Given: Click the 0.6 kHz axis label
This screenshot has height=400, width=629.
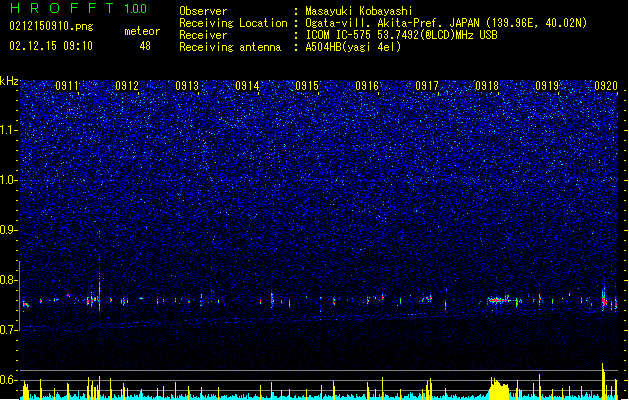Looking at the screenshot, I should [8, 380].
